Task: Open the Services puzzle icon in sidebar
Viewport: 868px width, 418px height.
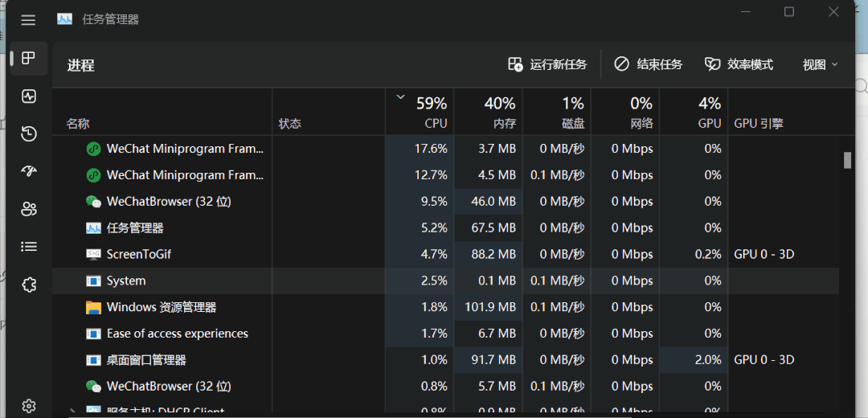Action: (x=28, y=285)
